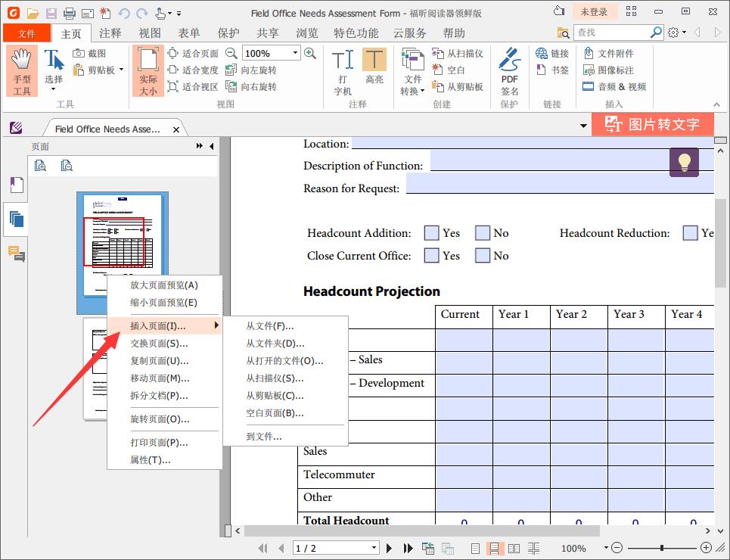
Task: Click Fit Page (适合页面)
Action: coord(193,53)
